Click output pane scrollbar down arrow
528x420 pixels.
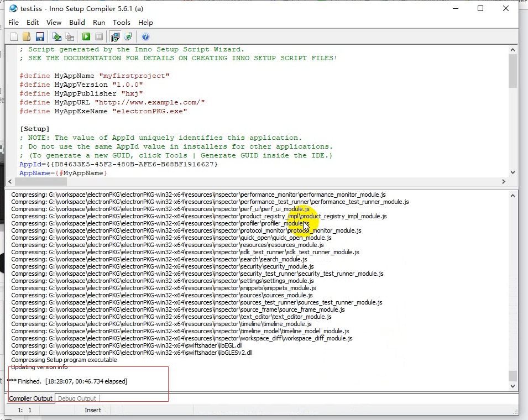coord(513,386)
